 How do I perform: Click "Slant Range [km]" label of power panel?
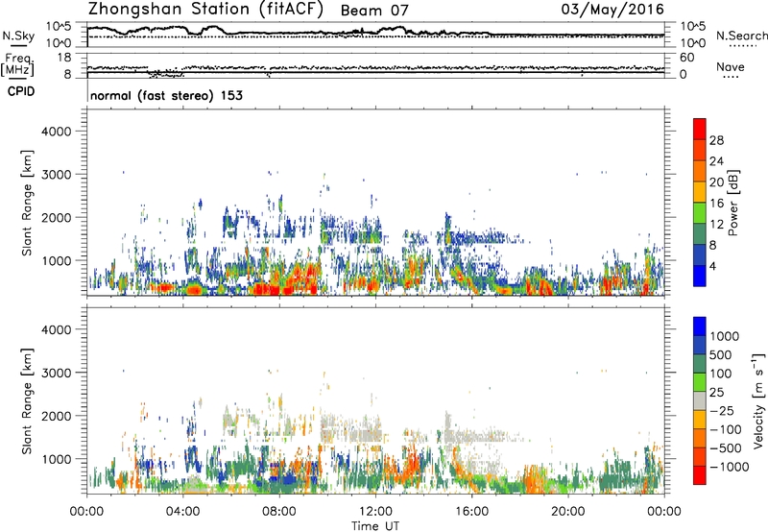27,203
